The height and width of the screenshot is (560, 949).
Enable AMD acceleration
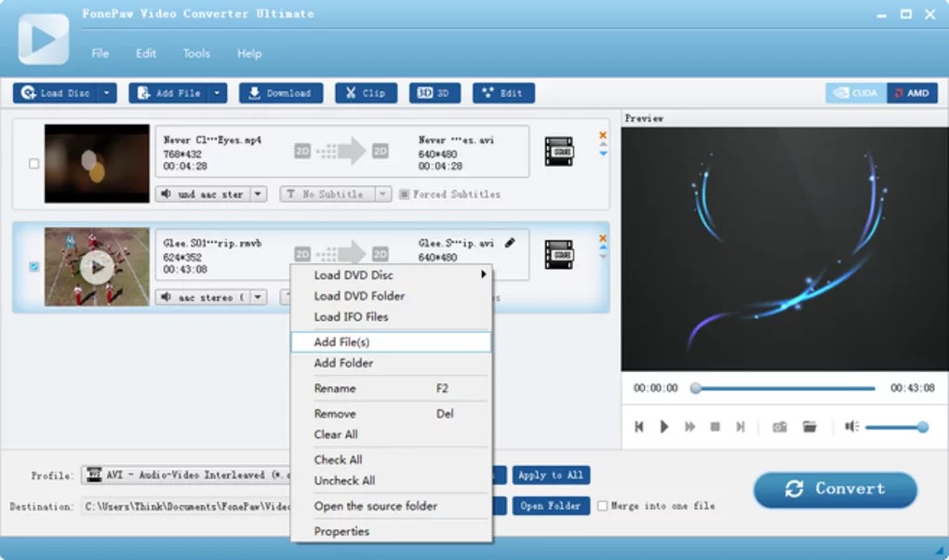[x=912, y=92]
